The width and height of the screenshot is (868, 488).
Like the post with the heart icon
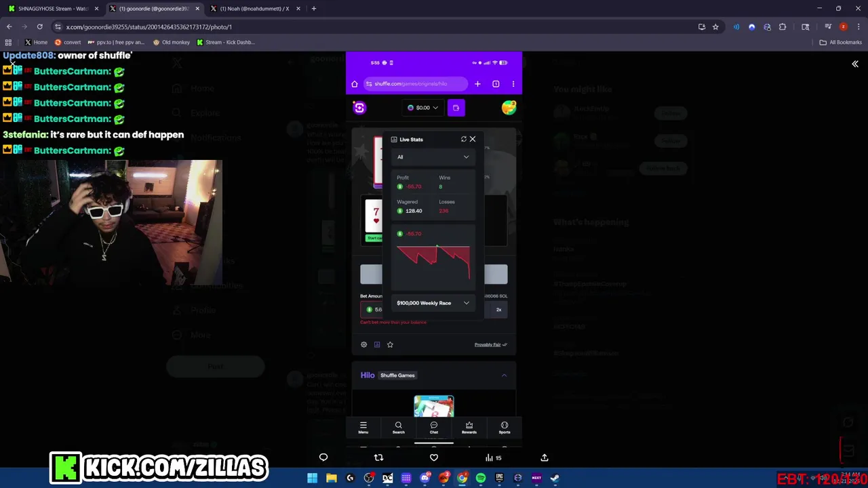point(434,457)
